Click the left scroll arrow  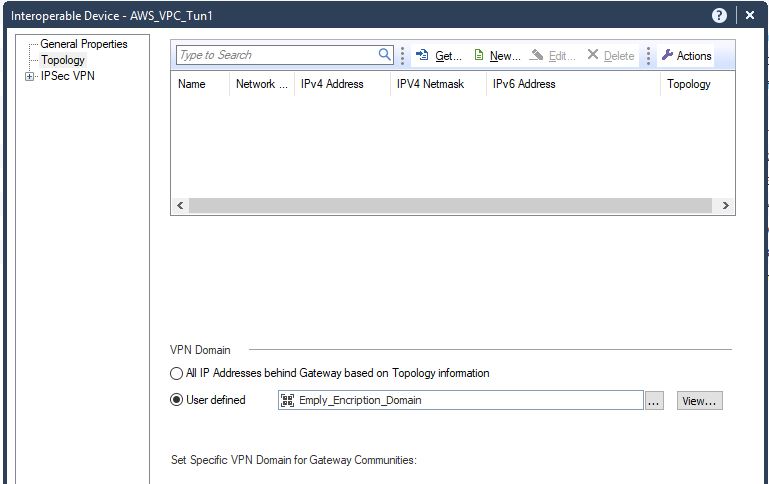pos(180,205)
